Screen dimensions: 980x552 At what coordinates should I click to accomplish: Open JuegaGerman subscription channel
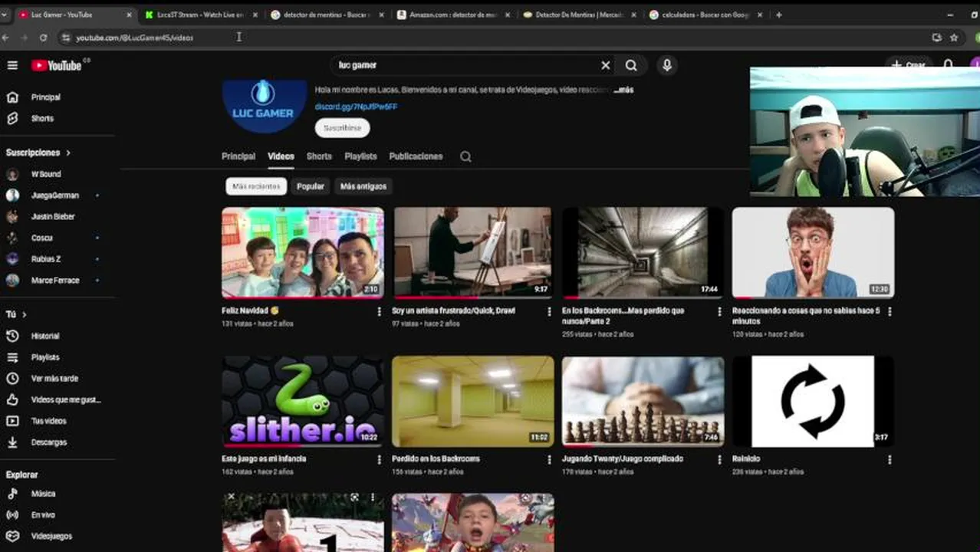click(x=54, y=195)
